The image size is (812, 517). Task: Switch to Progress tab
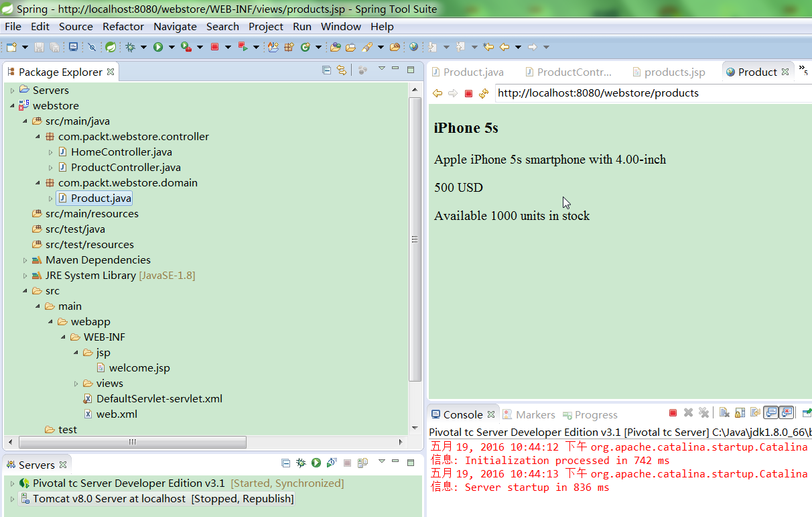(590, 414)
